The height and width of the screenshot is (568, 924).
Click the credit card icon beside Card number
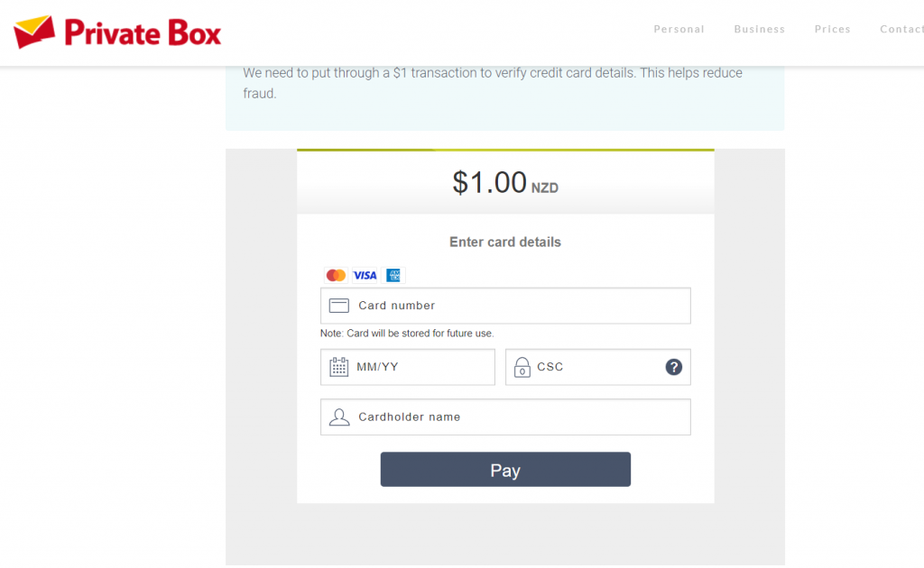(x=339, y=306)
